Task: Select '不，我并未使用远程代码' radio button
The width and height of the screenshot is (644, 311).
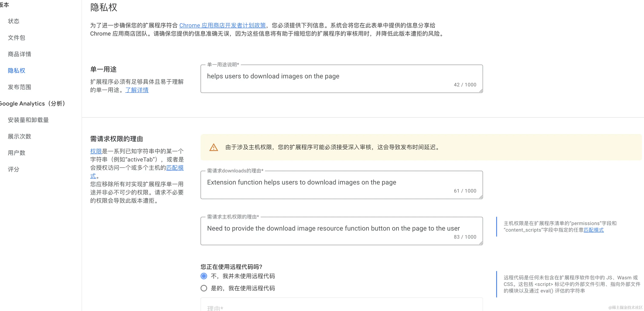Action: pyautogui.click(x=204, y=276)
